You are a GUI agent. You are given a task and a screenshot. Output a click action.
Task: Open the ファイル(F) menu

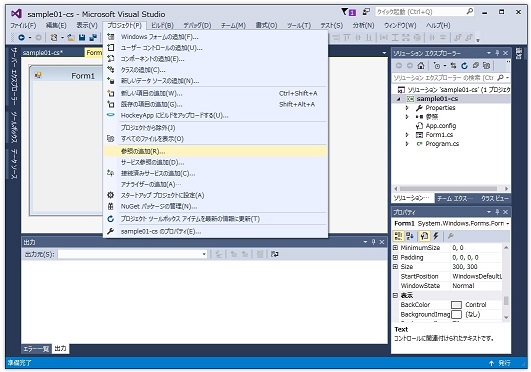click(x=23, y=25)
